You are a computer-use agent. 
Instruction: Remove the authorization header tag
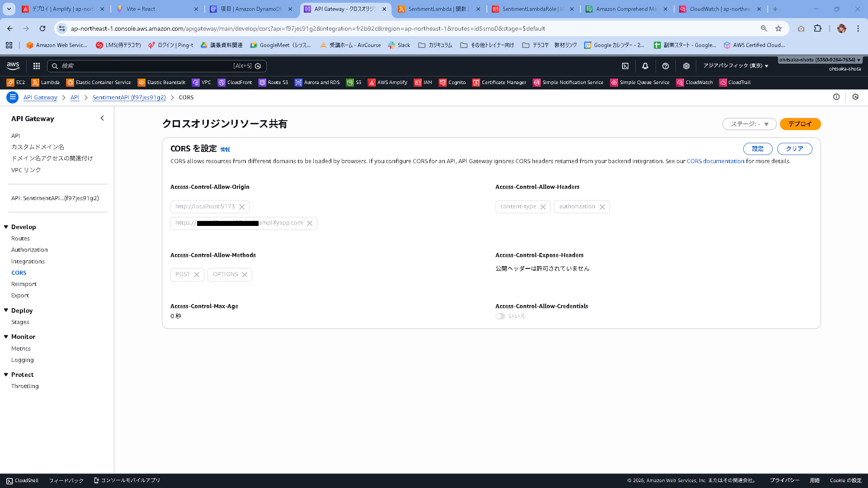coord(602,207)
